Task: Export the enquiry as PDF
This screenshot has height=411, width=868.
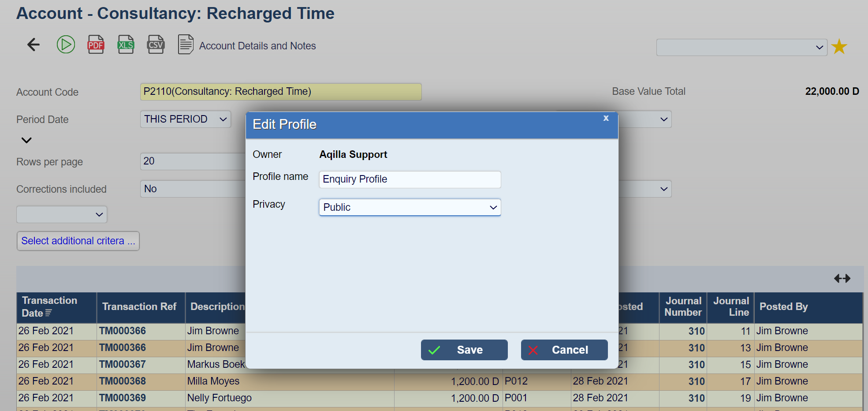Action: point(96,45)
